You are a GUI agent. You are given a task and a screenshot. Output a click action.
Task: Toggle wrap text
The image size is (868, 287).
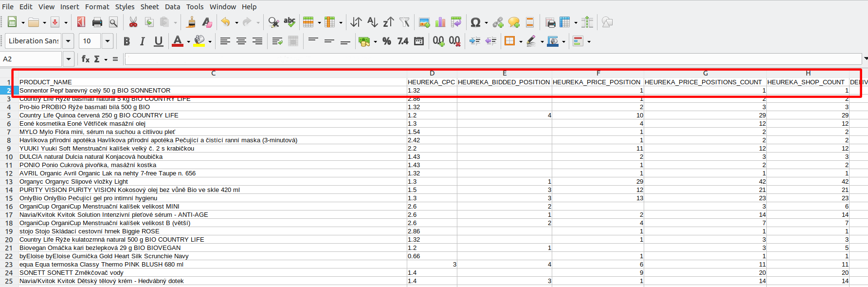[x=277, y=41]
